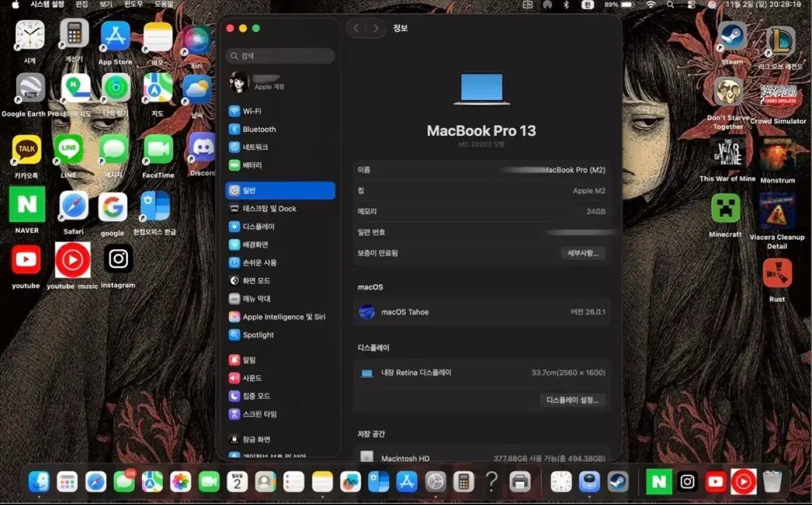Open LINE desktop shortcut
The image size is (812, 505).
tap(69, 156)
